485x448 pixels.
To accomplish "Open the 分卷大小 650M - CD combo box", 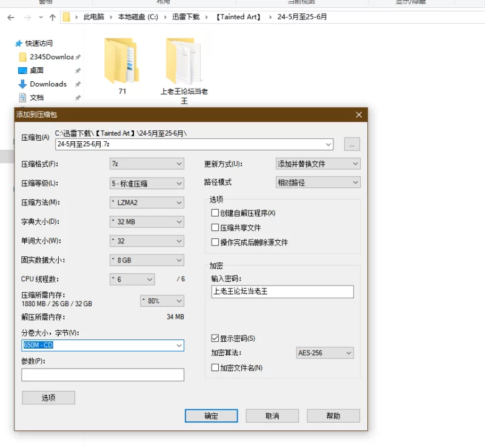I will click(102, 346).
